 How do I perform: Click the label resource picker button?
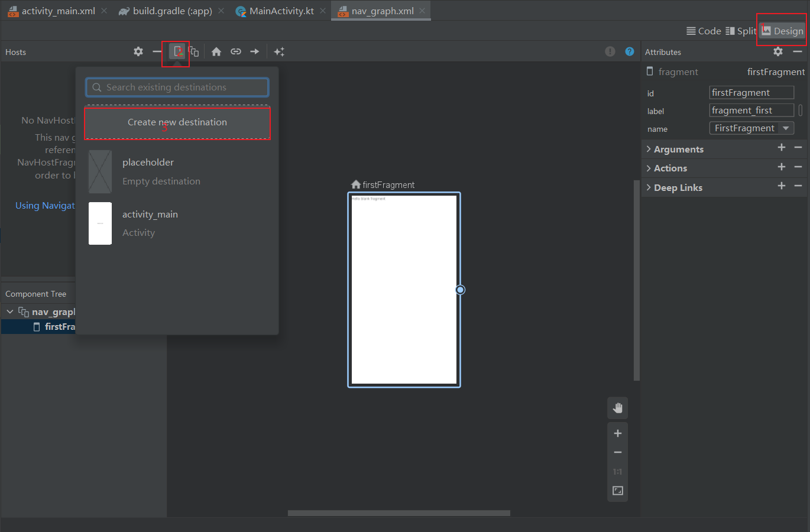pos(801,110)
